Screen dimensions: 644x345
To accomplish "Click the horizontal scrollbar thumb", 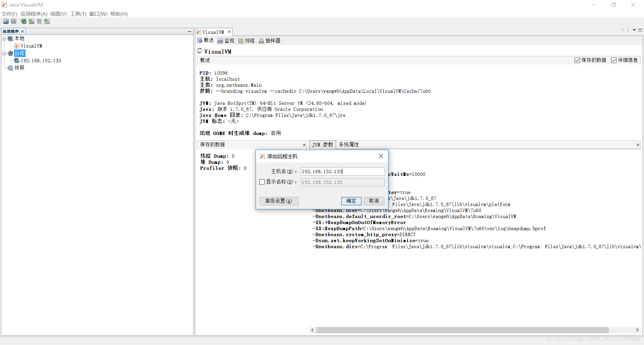I will (x=462, y=330).
